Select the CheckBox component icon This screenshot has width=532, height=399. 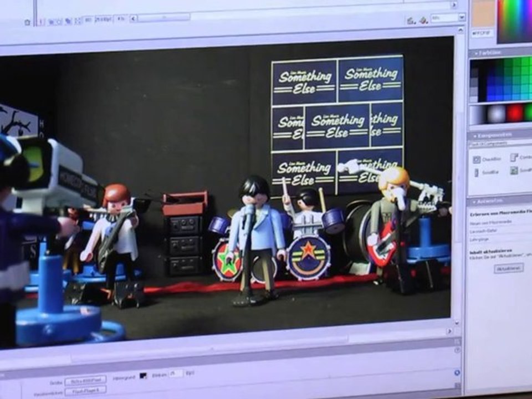pos(477,159)
